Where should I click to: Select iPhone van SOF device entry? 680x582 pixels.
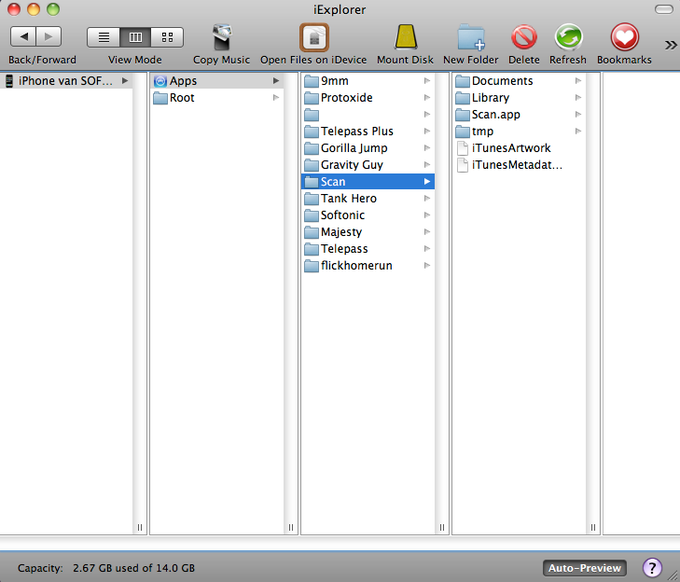[x=66, y=81]
